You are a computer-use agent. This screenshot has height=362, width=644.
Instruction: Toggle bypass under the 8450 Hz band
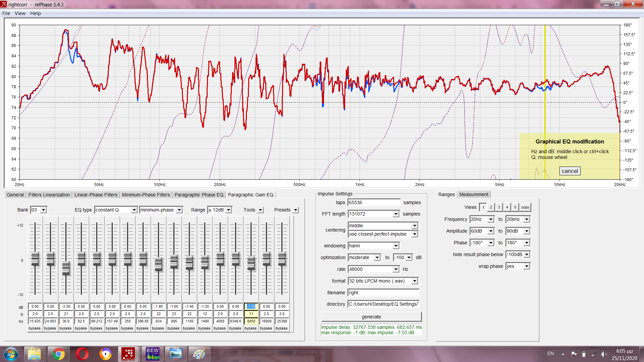click(x=251, y=328)
